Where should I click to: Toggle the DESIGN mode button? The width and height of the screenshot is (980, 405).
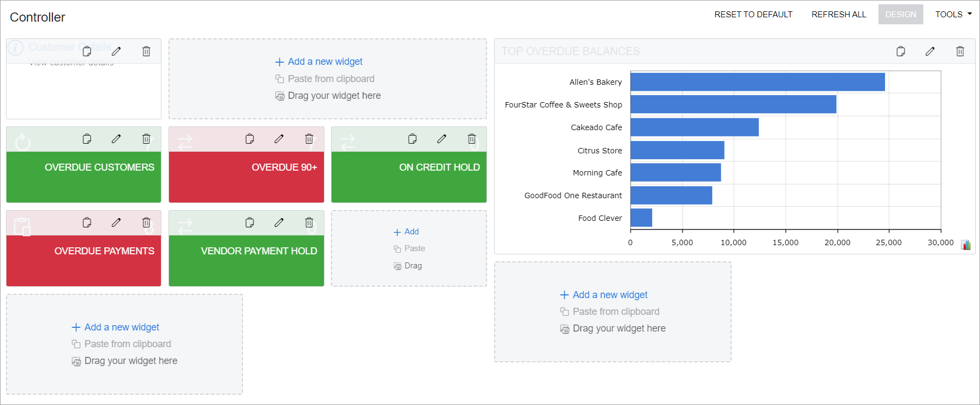tap(900, 15)
